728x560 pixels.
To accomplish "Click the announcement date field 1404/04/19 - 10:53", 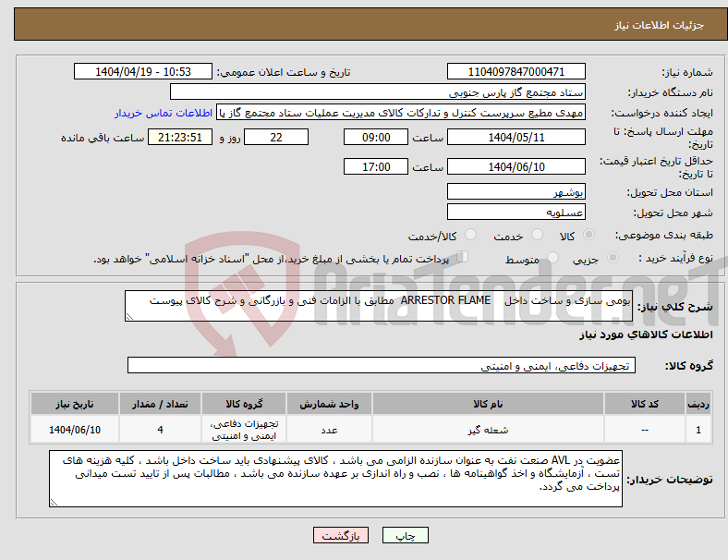I will point(143,71).
